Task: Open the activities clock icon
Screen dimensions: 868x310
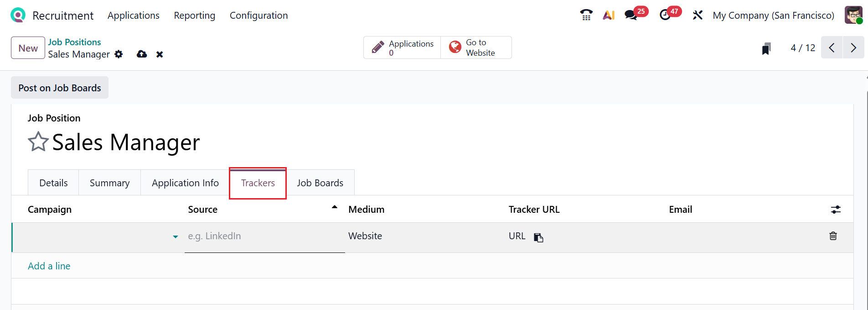Action: click(665, 15)
